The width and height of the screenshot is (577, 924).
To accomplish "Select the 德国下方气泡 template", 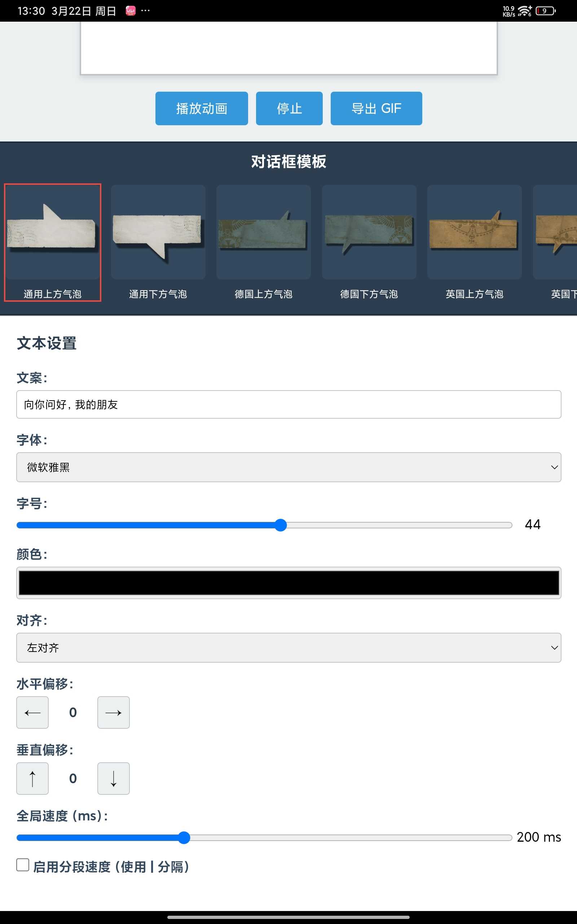I will [369, 242].
